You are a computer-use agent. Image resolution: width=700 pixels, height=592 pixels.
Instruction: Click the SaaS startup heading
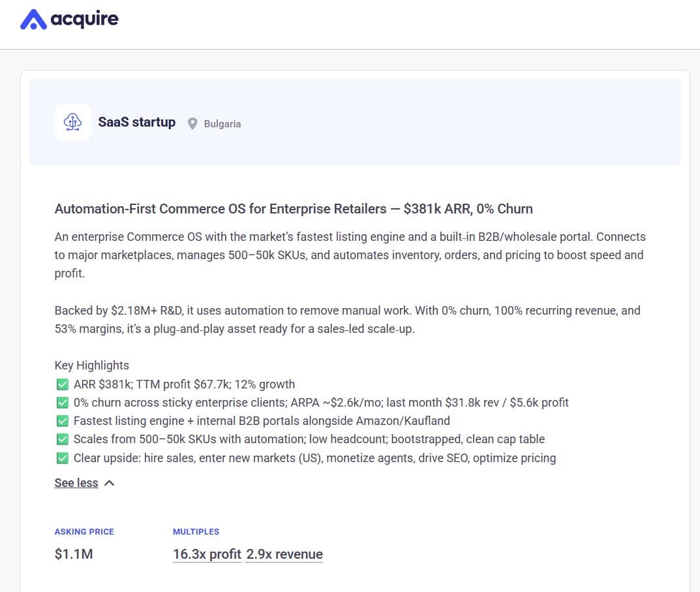(137, 122)
